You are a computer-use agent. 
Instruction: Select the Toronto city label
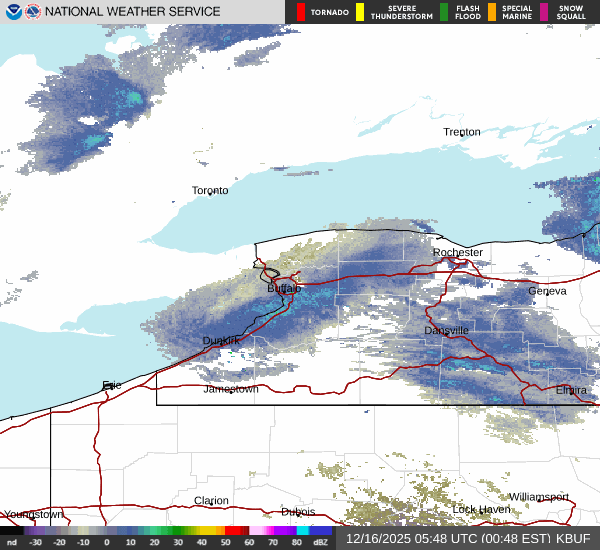click(x=210, y=190)
